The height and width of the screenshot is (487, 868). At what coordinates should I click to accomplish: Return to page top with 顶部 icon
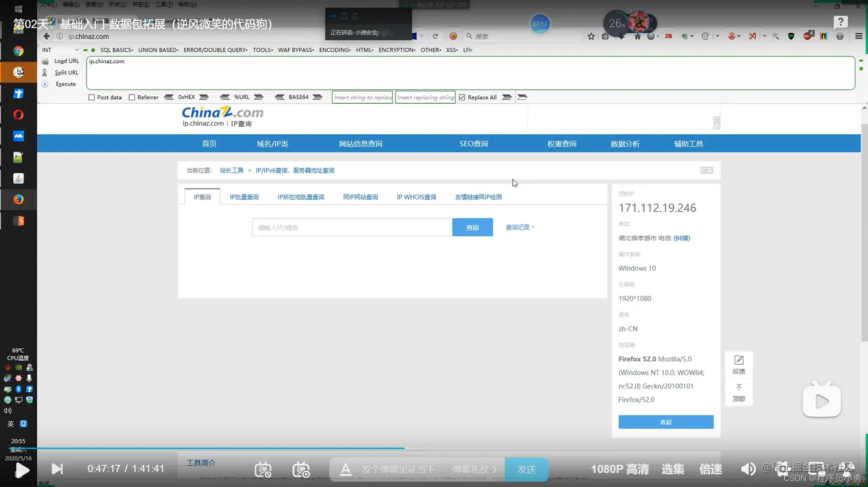pos(739,392)
